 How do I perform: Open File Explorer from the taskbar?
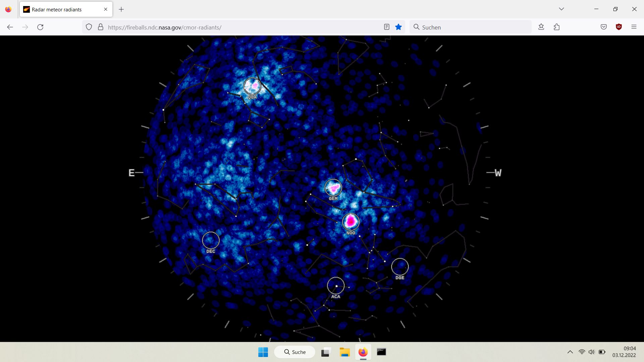[344, 352]
